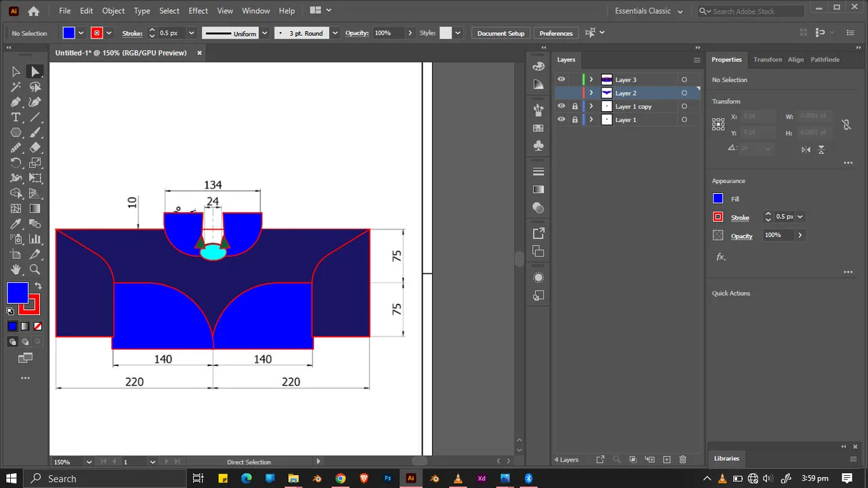Open the Object menu

(113, 11)
